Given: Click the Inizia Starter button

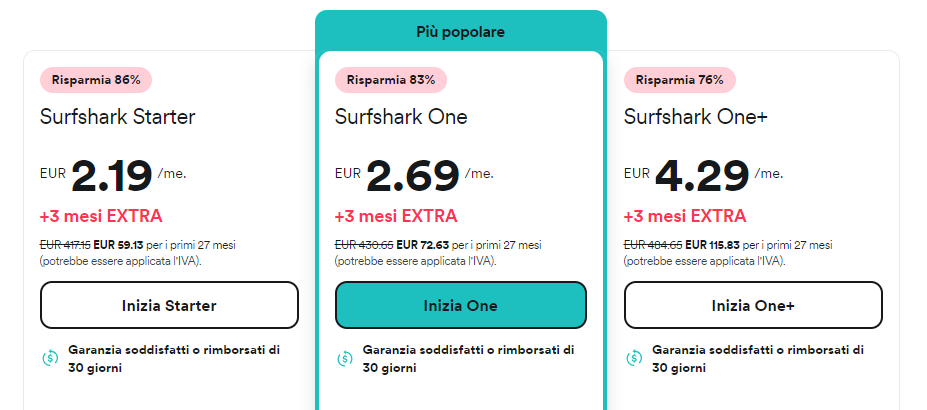Looking at the screenshot, I should click(x=169, y=305).
